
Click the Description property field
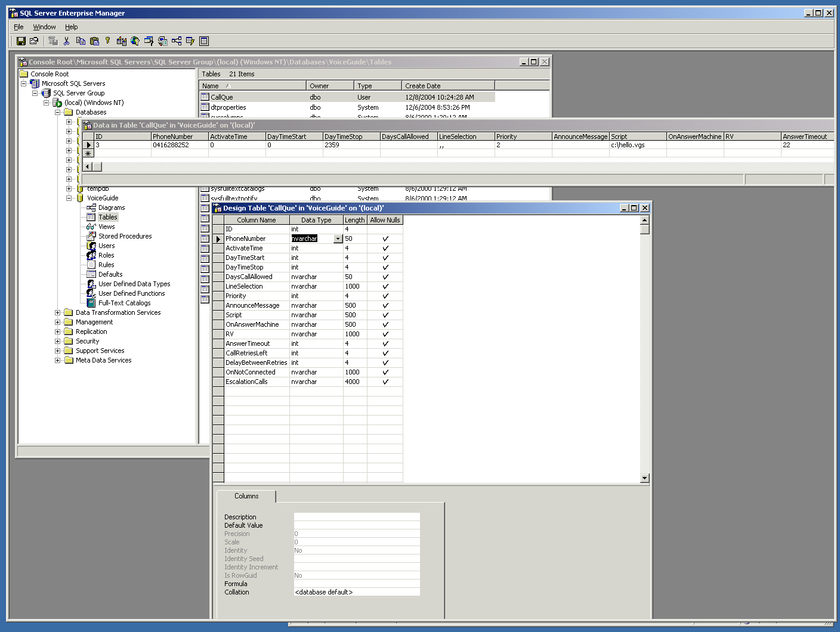click(x=357, y=517)
